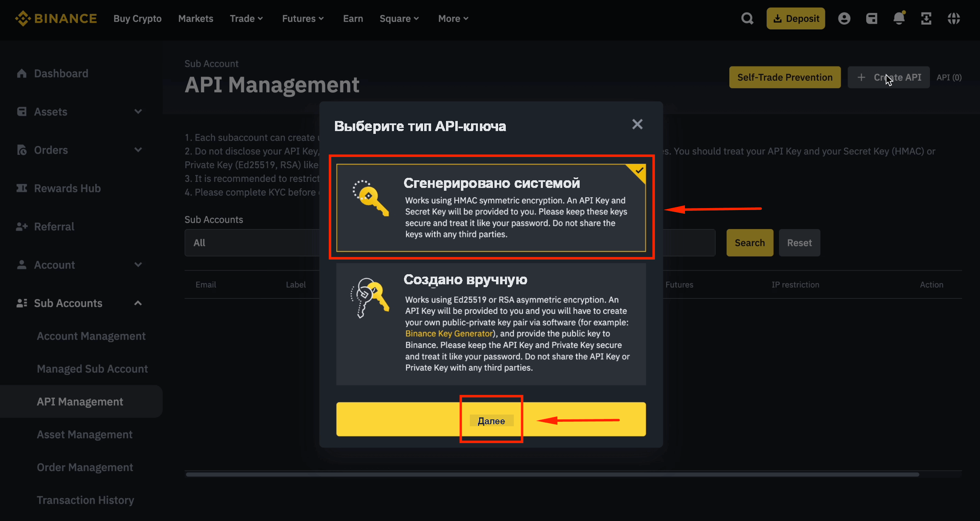
Task: Click the Referral person-plus icon
Action: (22, 227)
